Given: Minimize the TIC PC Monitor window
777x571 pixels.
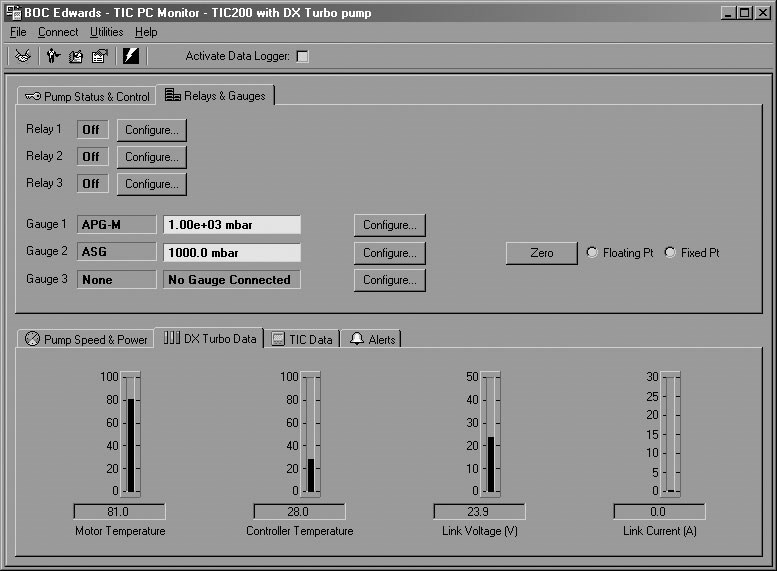Looking at the screenshot, I should click(x=727, y=13).
